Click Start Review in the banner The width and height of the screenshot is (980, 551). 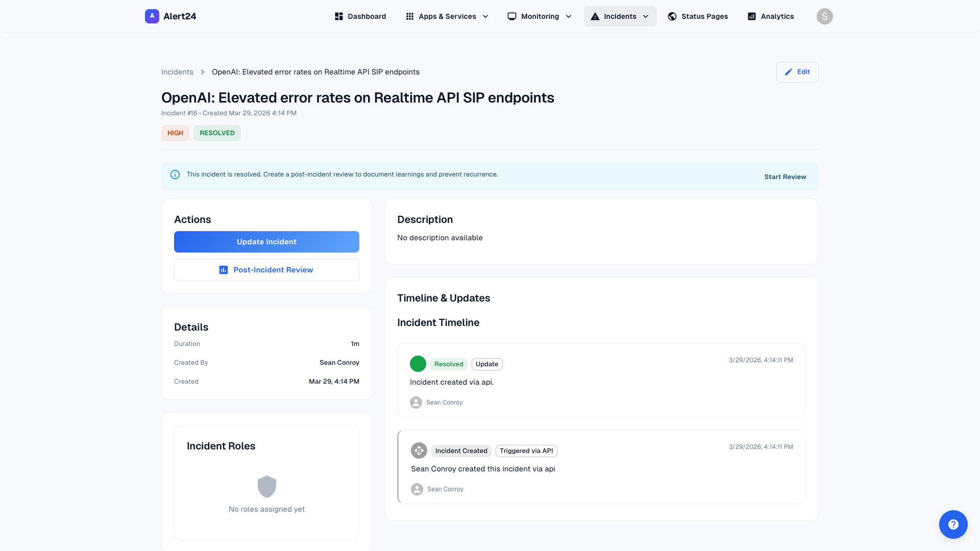[x=785, y=177]
